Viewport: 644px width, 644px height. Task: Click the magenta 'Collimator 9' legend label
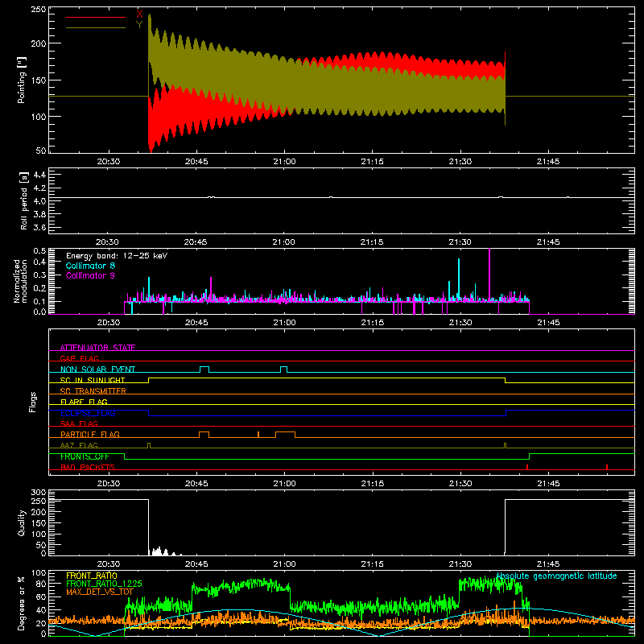point(90,275)
